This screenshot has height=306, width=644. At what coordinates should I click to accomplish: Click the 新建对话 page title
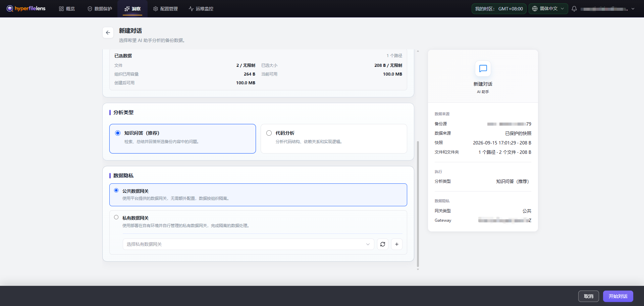tap(130, 31)
